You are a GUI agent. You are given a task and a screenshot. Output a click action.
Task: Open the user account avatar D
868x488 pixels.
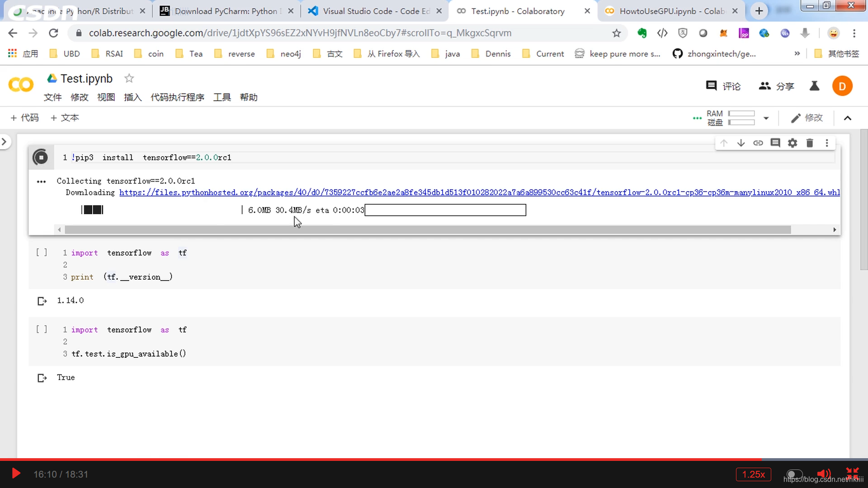point(842,86)
